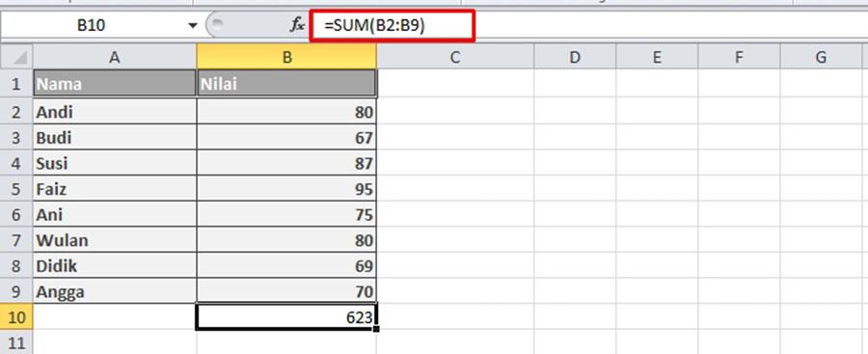868x354 pixels.
Task: Select Wulan's score cell with 80
Action: click(x=286, y=240)
